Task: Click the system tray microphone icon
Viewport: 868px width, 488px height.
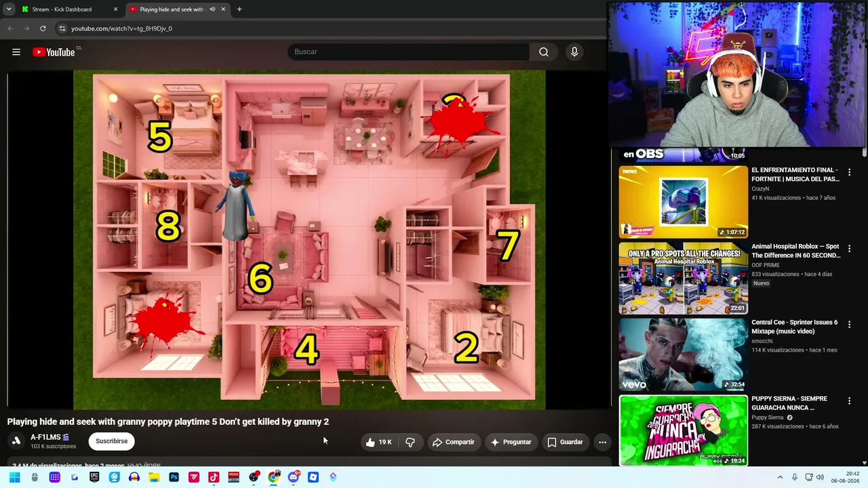Action: click(795, 477)
